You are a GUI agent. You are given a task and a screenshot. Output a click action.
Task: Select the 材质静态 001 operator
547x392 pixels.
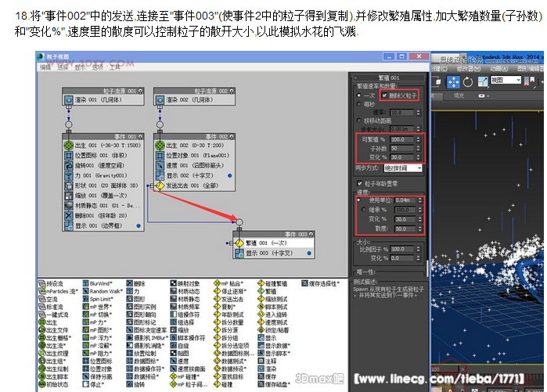103,206
